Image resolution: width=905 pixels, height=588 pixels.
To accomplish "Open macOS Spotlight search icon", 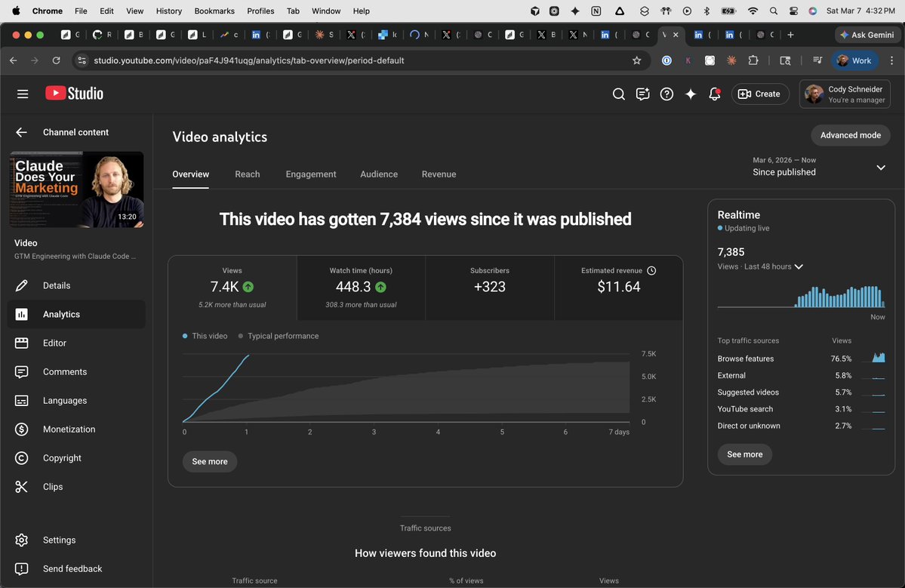I will pos(774,11).
